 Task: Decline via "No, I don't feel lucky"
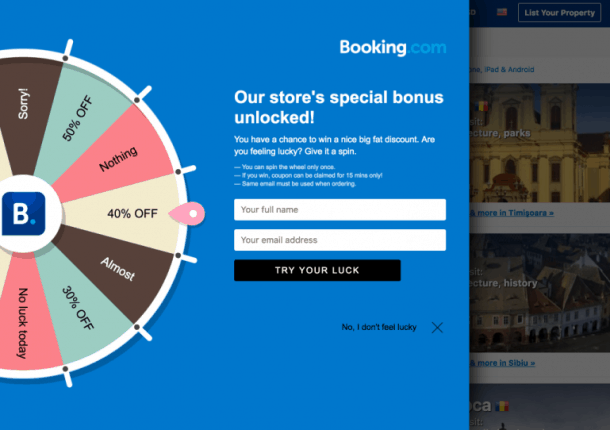[x=378, y=327]
